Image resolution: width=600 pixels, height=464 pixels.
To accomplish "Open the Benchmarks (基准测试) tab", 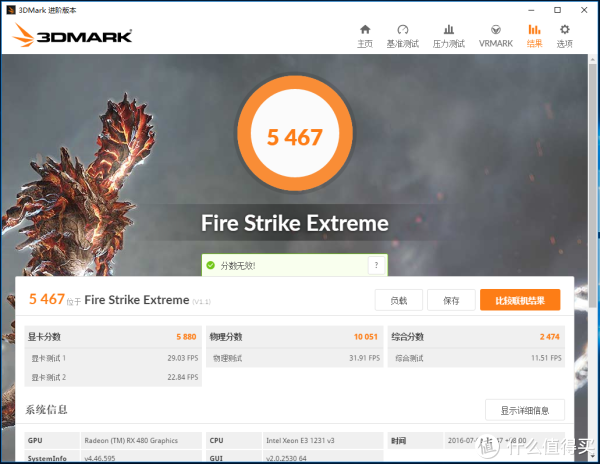I will (x=403, y=36).
